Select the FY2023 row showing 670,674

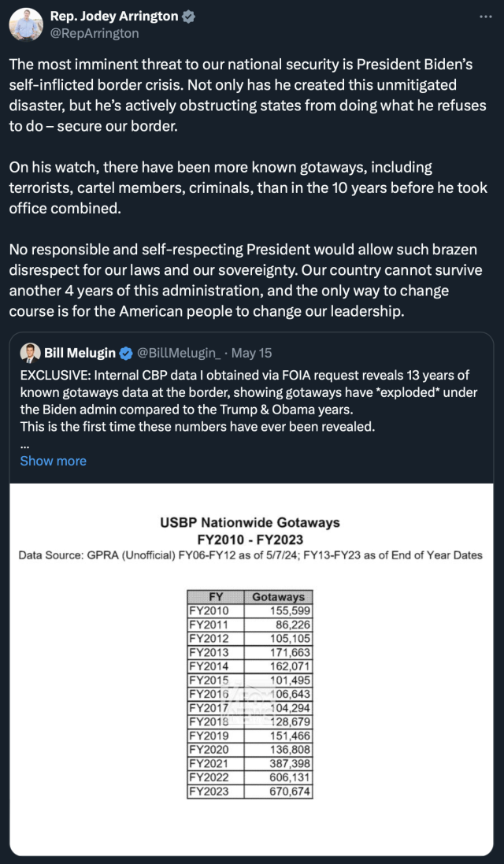pyautogui.click(x=250, y=792)
